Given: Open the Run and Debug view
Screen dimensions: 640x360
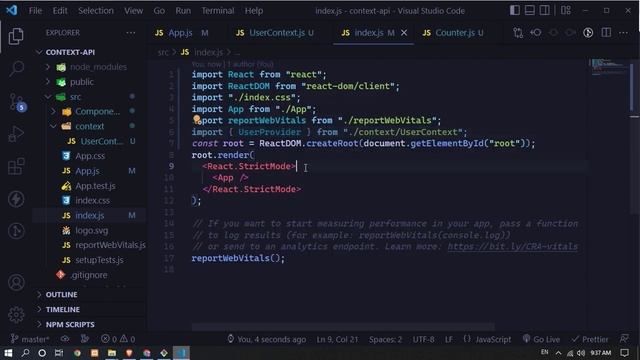Looking at the screenshot, I should 16,134.
